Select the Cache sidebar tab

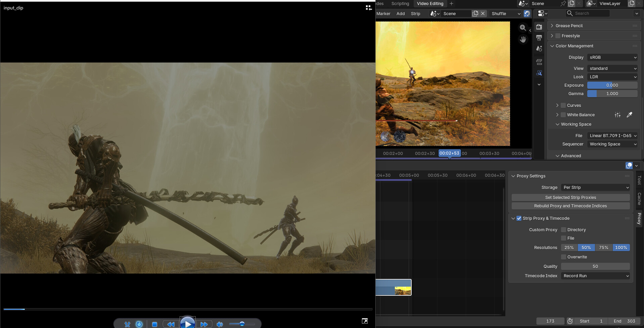[x=639, y=199]
